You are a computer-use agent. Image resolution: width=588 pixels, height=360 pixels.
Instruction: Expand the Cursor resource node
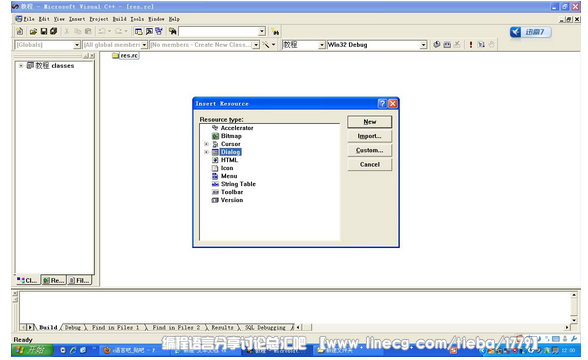(x=206, y=144)
